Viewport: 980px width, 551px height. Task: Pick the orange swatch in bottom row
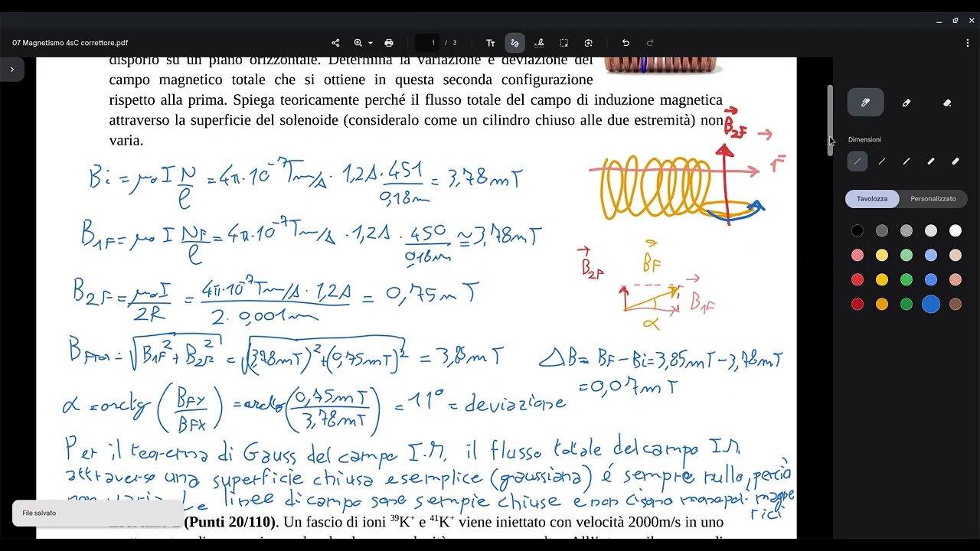(x=882, y=305)
